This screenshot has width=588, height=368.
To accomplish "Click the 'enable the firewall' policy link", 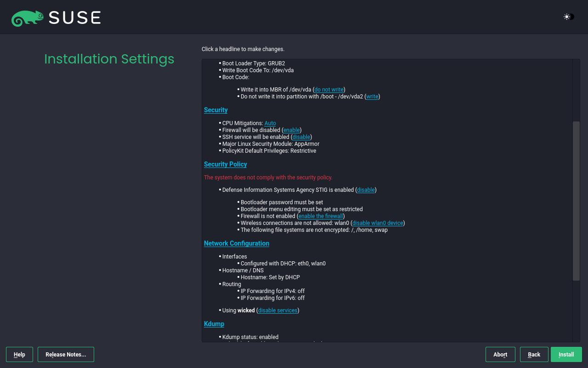I will (x=321, y=216).
